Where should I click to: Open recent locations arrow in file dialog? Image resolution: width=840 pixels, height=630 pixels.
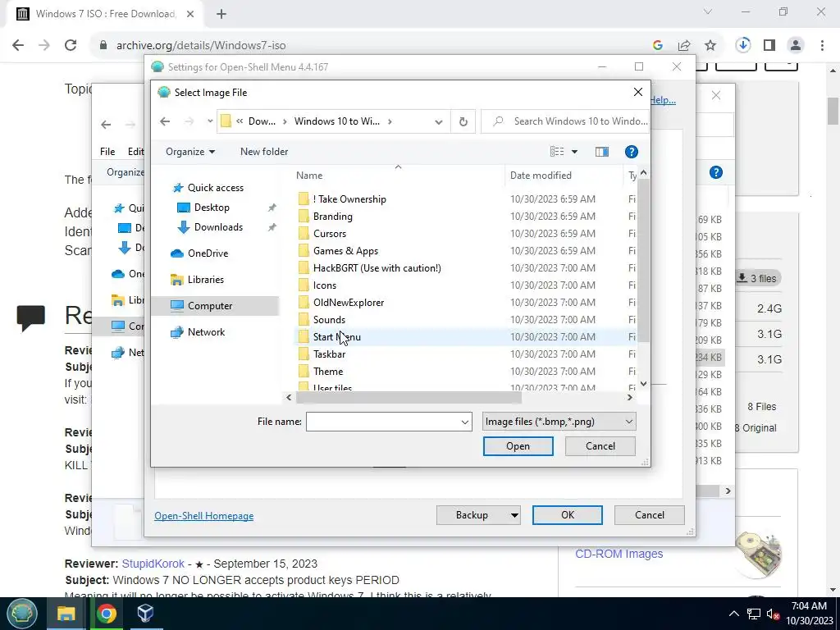tap(210, 121)
